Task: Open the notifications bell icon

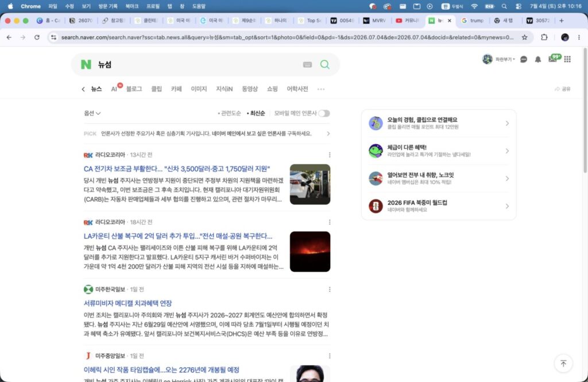Action: pos(537,59)
